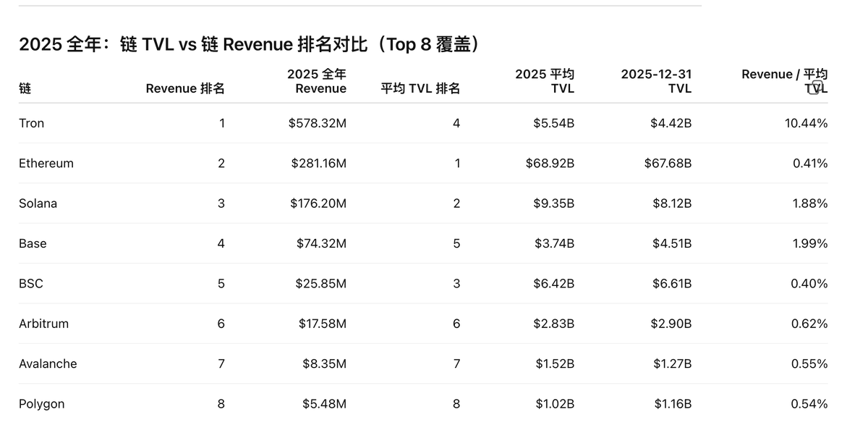Click Base revenue value $74.32M

point(321,243)
